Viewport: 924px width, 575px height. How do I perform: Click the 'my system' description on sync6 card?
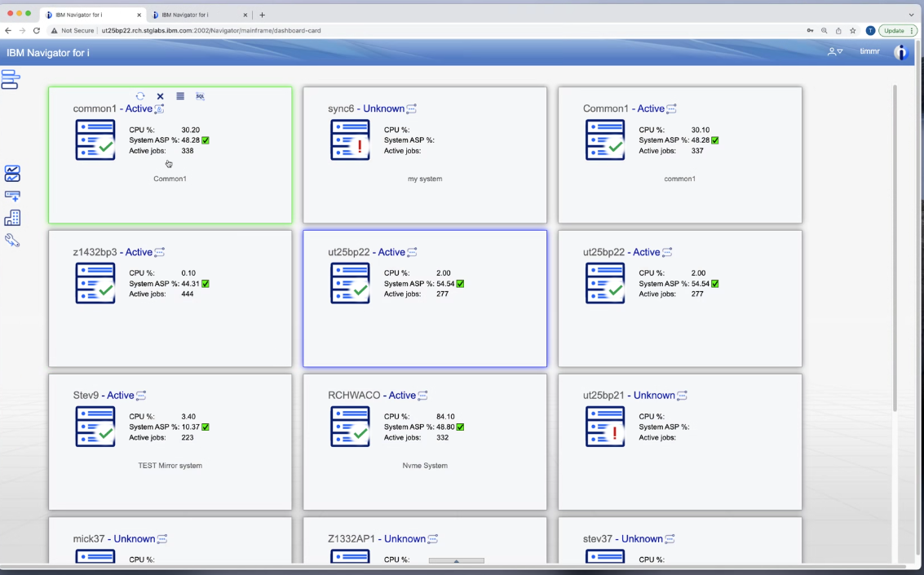click(425, 179)
